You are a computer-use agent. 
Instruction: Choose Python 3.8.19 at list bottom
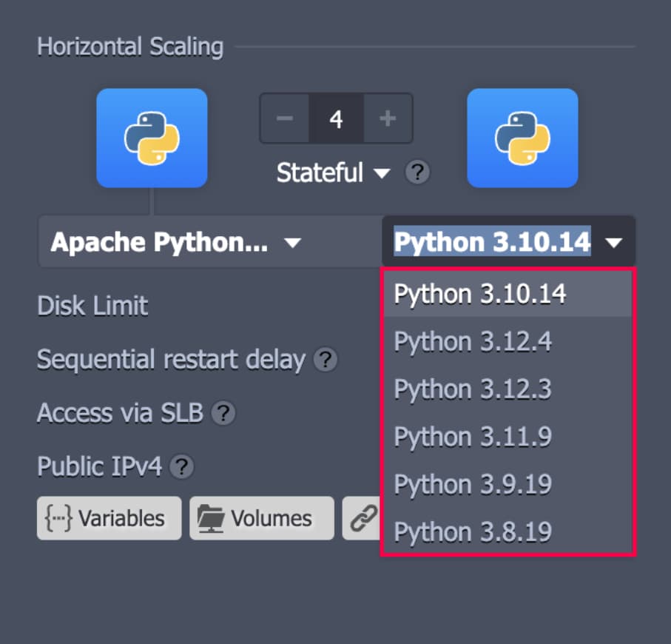(473, 531)
